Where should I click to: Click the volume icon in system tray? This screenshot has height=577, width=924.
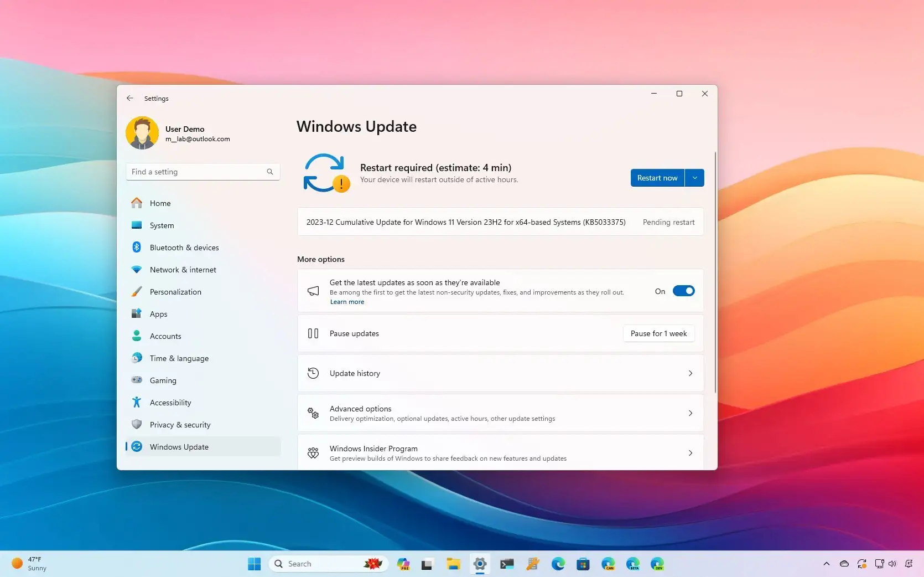892,564
